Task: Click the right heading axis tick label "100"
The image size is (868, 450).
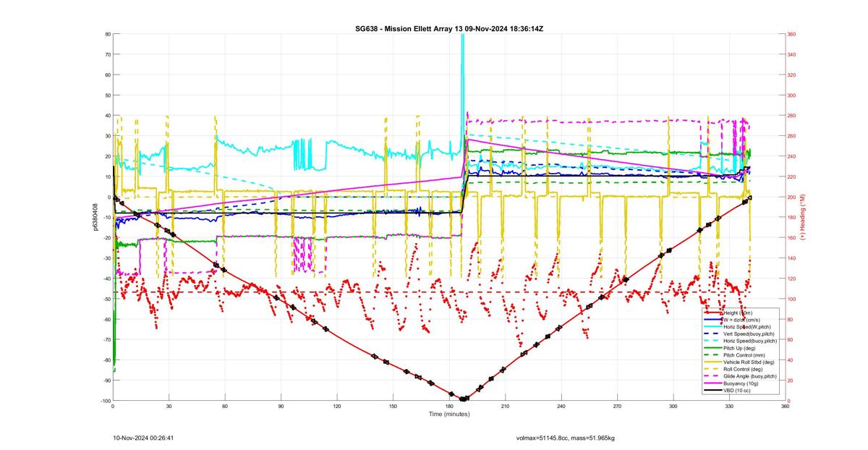Action: click(x=792, y=299)
